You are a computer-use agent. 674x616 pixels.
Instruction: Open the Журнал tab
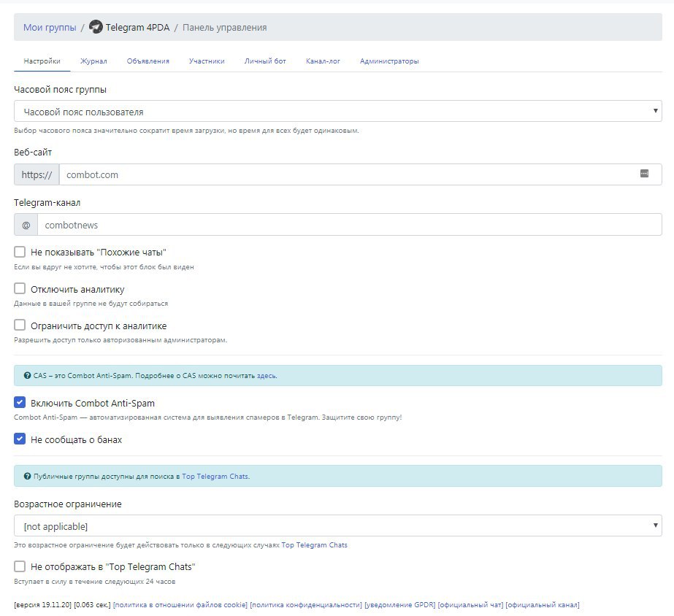[x=93, y=61]
